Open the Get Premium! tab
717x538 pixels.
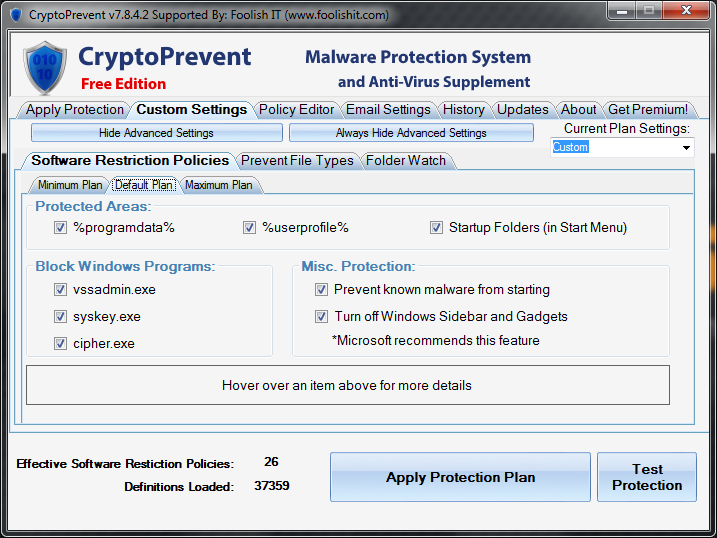[x=648, y=110]
